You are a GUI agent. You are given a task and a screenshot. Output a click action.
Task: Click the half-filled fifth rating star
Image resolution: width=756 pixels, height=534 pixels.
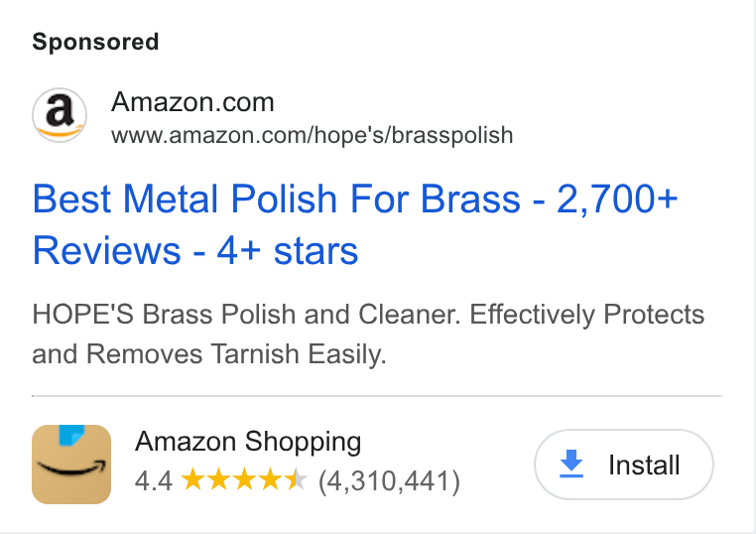tap(295, 479)
